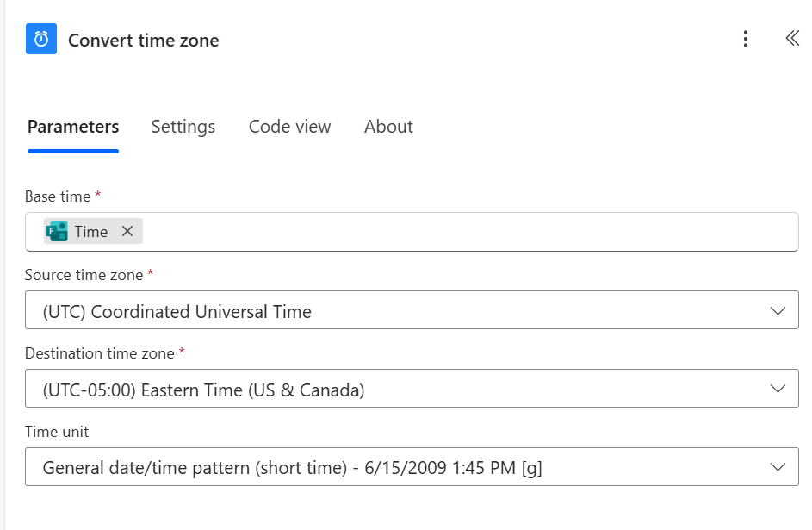Switch to the Settings tab
The image size is (812, 530).
click(x=183, y=126)
